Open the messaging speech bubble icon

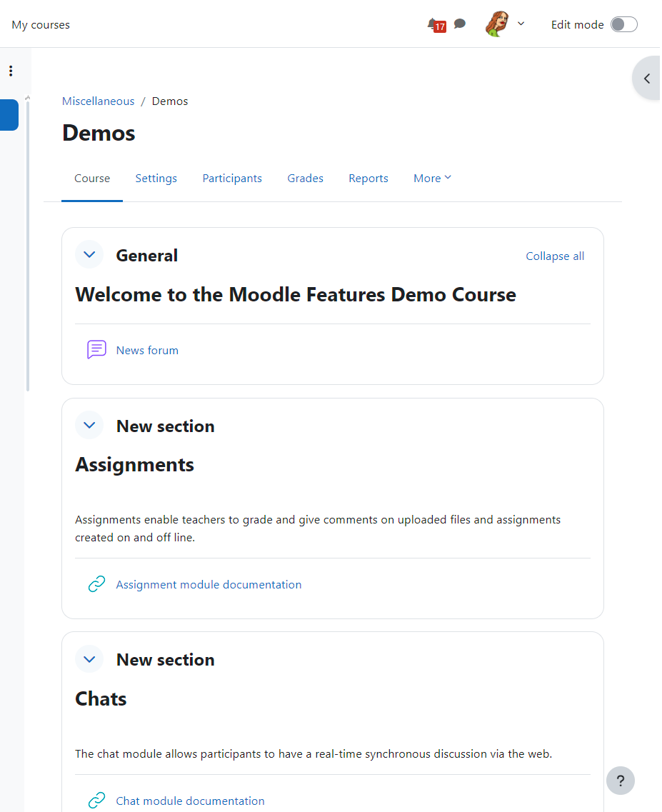[x=459, y=24]
